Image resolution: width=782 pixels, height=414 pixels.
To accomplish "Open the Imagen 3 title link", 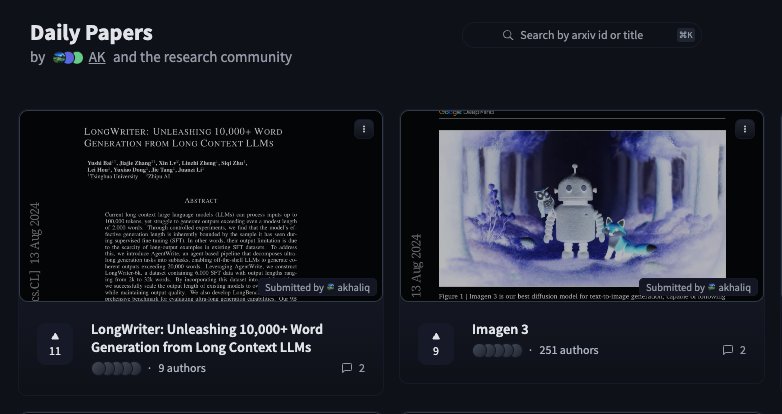I will [x=500, y=329].
